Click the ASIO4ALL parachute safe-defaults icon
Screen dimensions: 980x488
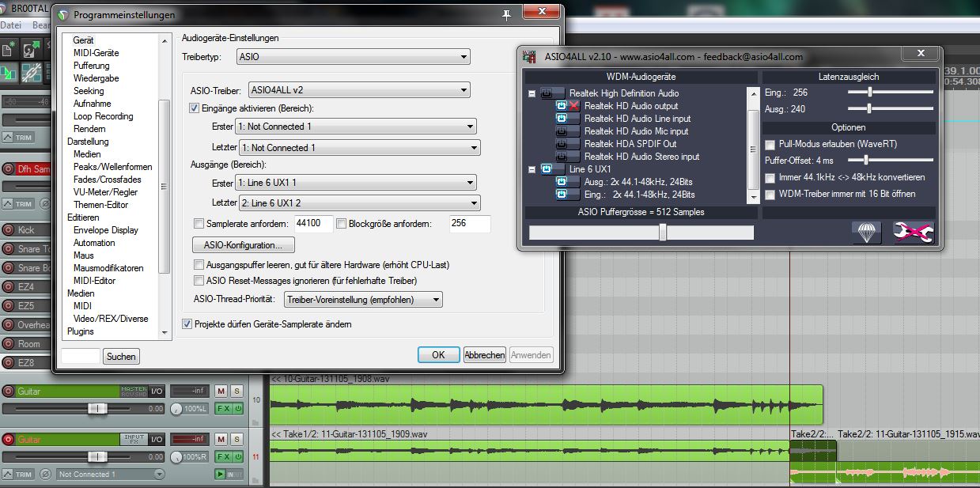click(x=867, y=232)
